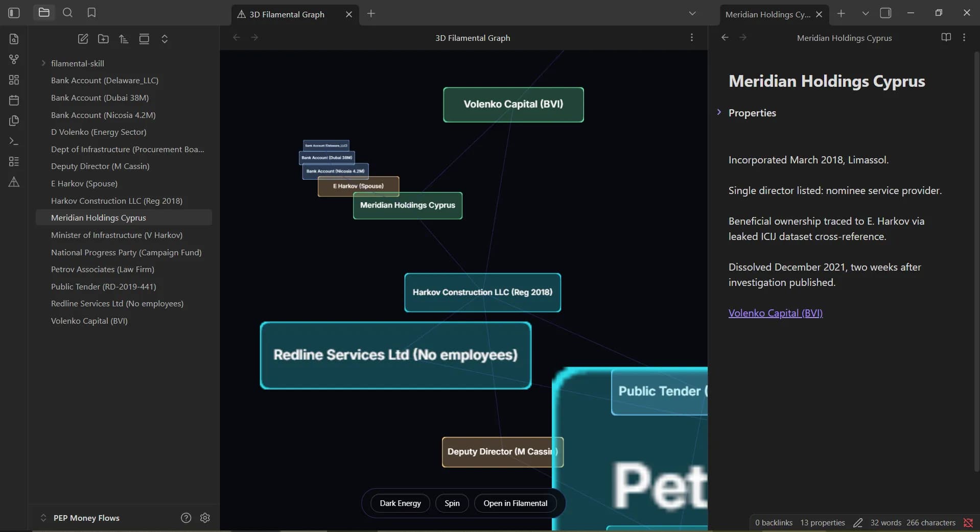The width and height of the screenshot is (980, 532).
Task: Follow the Volenko Capital (BVI) link
Action: coord(775,313)
